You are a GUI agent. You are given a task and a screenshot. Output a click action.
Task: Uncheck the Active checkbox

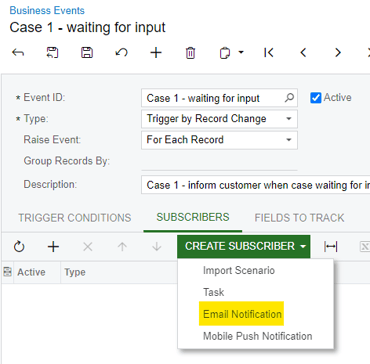(x=315, y=98)
